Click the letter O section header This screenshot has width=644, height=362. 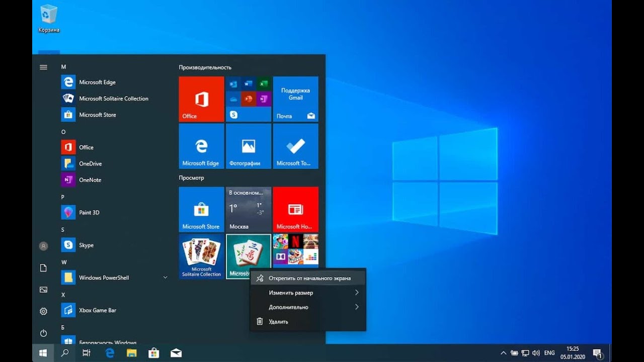[63, 132]
